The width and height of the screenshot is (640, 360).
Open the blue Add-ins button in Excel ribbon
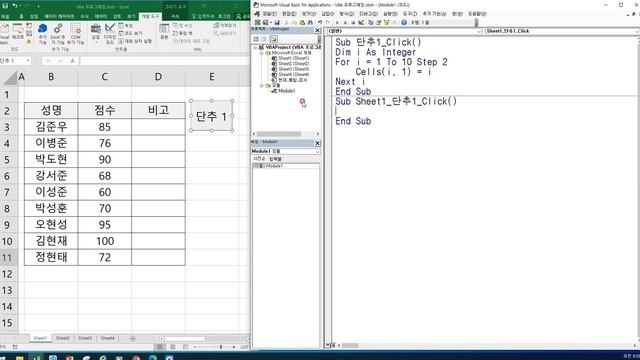click(x=42, y=33)
